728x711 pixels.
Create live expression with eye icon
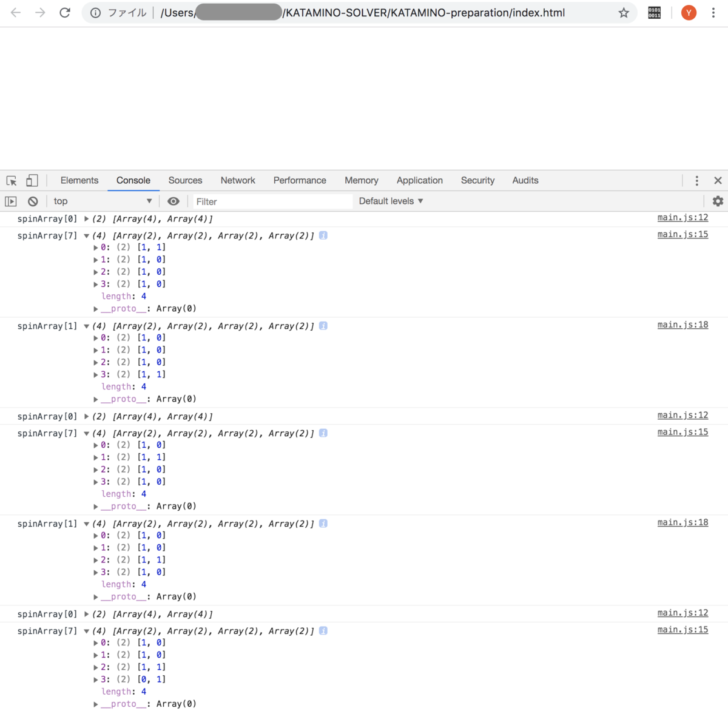coord(174,201)
